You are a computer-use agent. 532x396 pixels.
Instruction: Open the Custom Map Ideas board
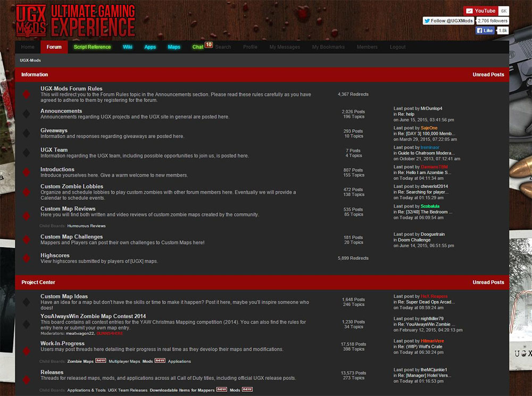[64, 296]
